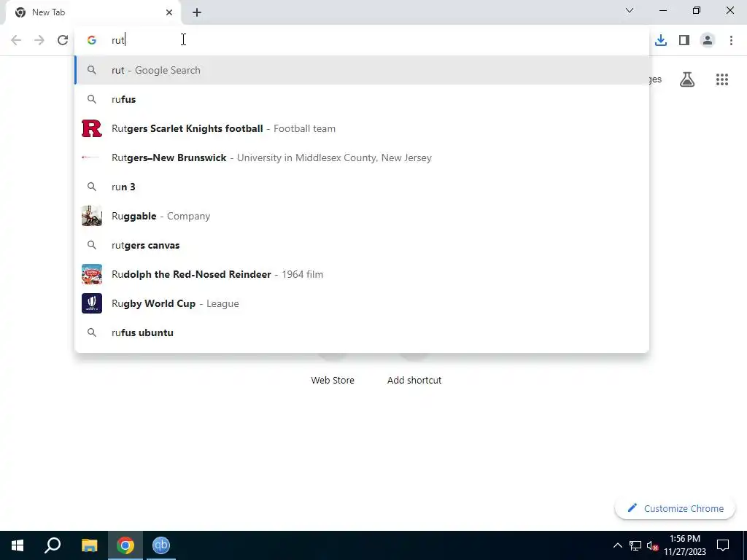
Task: Open Search Labs flask icon
Action: tap(687, 79)
